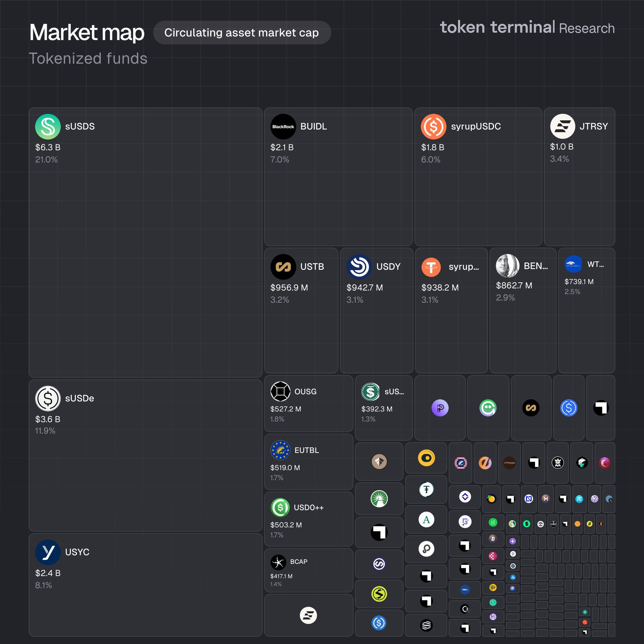This screenshot has height=644, width=644.
Task: Click the VBILL blue logo tile
Action: [x=465, y=589]
